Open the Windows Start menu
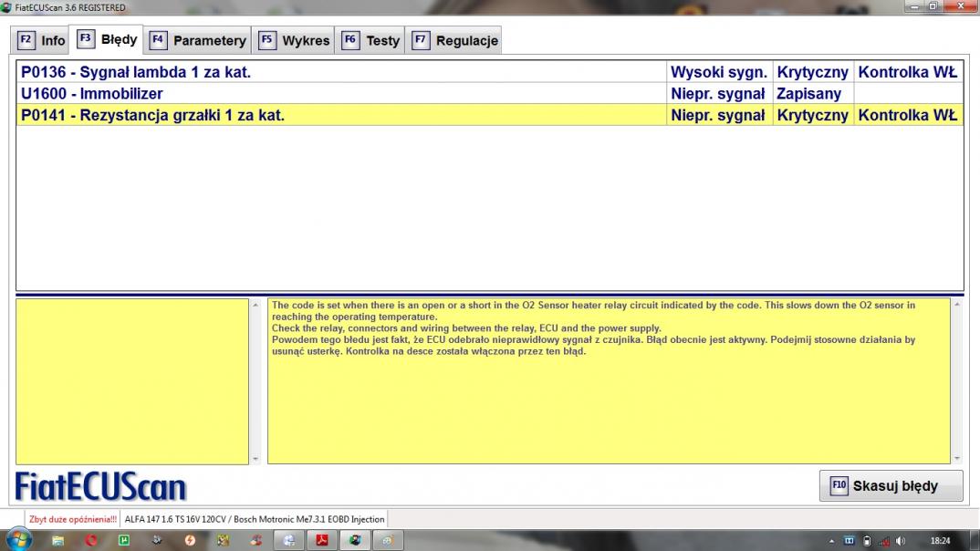The height and width of the screenshot is (551, 980). point(18,540)
